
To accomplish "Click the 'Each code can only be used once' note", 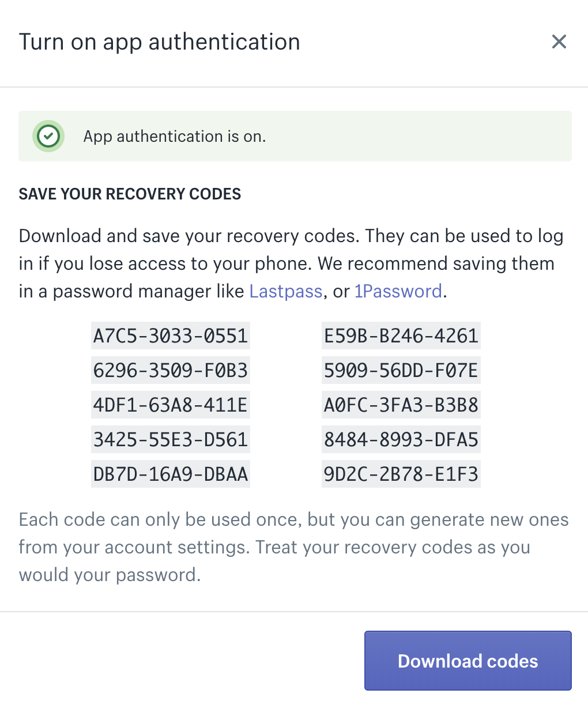I will pyautogui.click(x=293, y=547).
